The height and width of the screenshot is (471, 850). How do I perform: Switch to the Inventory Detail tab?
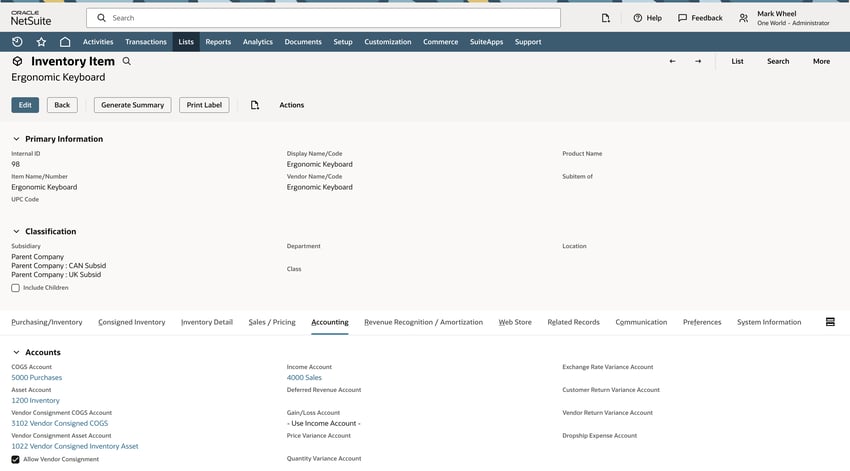coord(206,322)
